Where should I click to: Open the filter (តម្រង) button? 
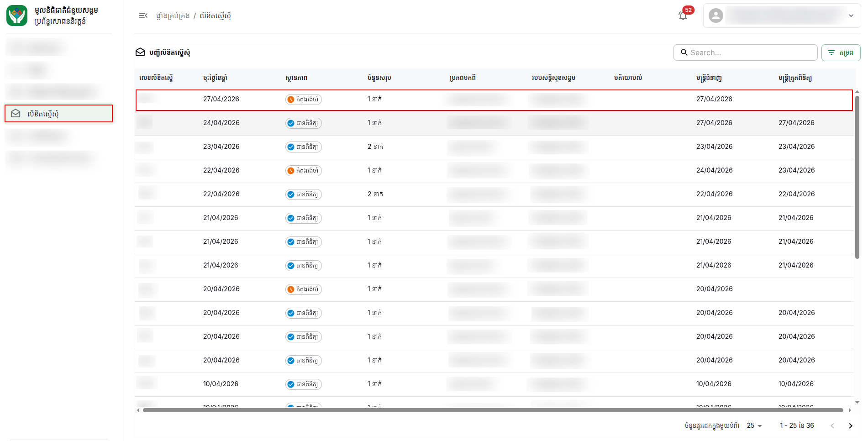(x=841, y=52)
